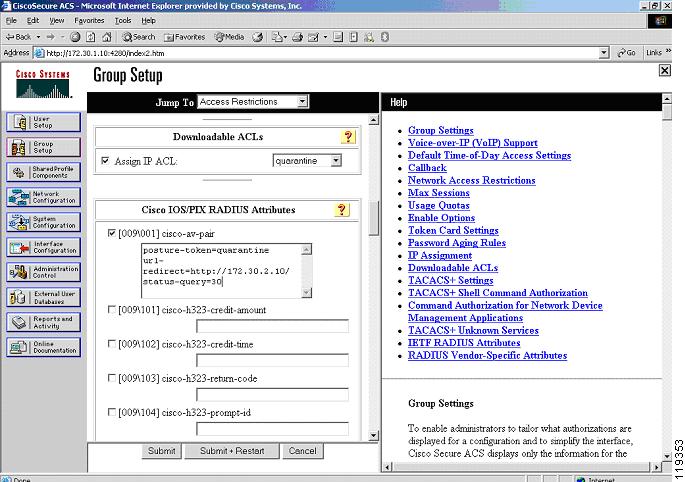Click the cisco-av-pair text area down arrow
Screen dimensions: 685x482
(307, 292)
